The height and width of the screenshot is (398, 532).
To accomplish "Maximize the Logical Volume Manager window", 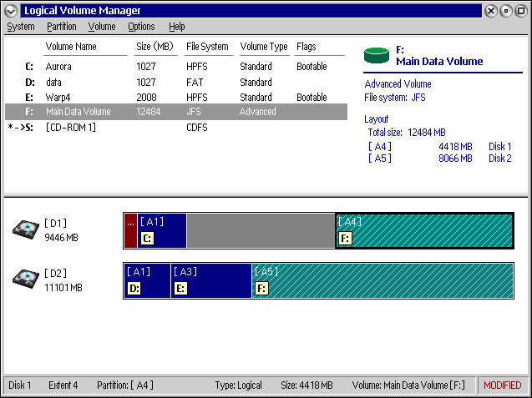I will click(521, 11).
